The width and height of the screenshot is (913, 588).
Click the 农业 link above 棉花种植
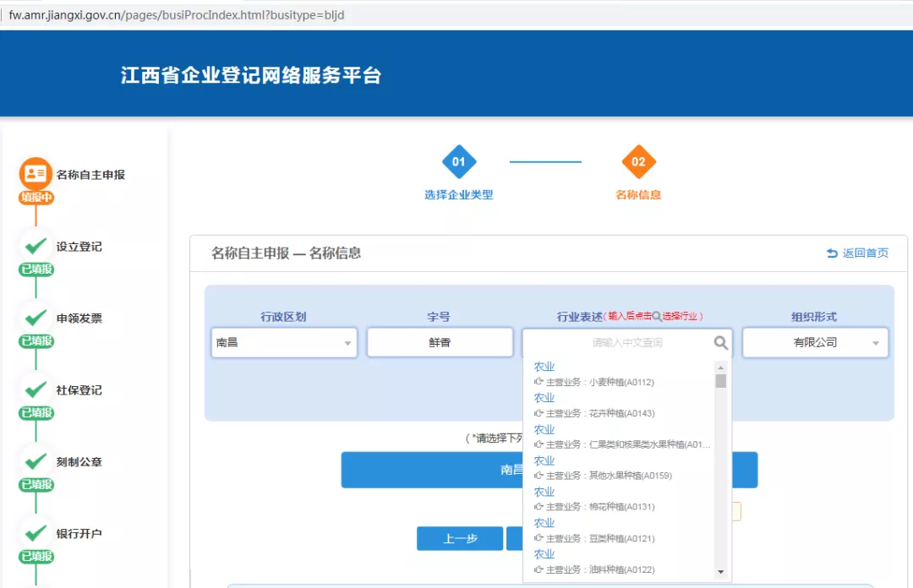(544, 491)
